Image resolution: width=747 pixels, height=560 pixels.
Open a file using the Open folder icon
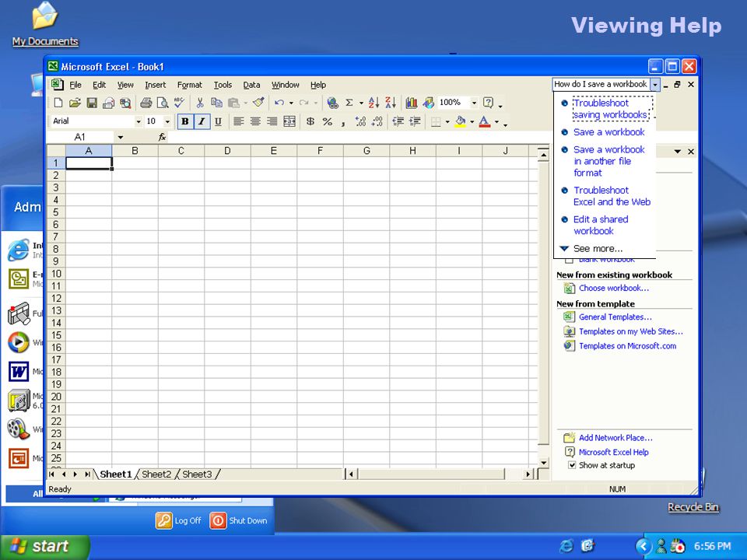tap(75, 103)
